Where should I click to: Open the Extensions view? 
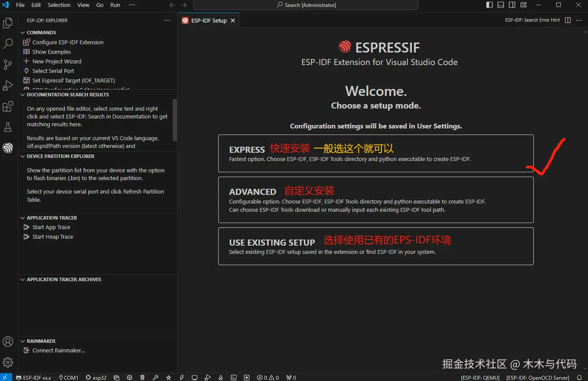coord(8,106)
